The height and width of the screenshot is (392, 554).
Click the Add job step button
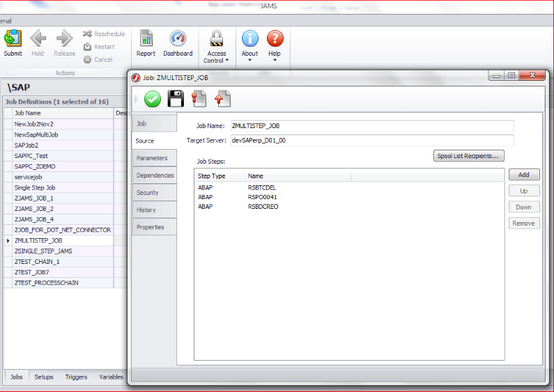524,175
